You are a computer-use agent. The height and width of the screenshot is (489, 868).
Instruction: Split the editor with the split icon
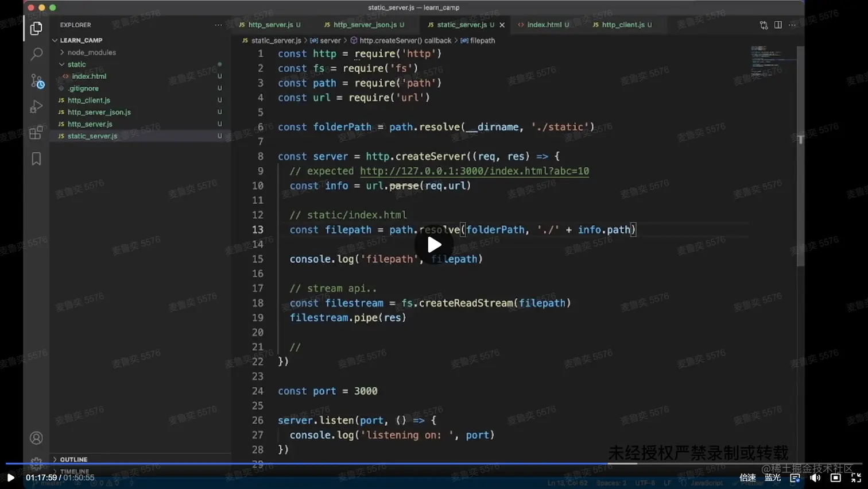(x=778, y=25)
